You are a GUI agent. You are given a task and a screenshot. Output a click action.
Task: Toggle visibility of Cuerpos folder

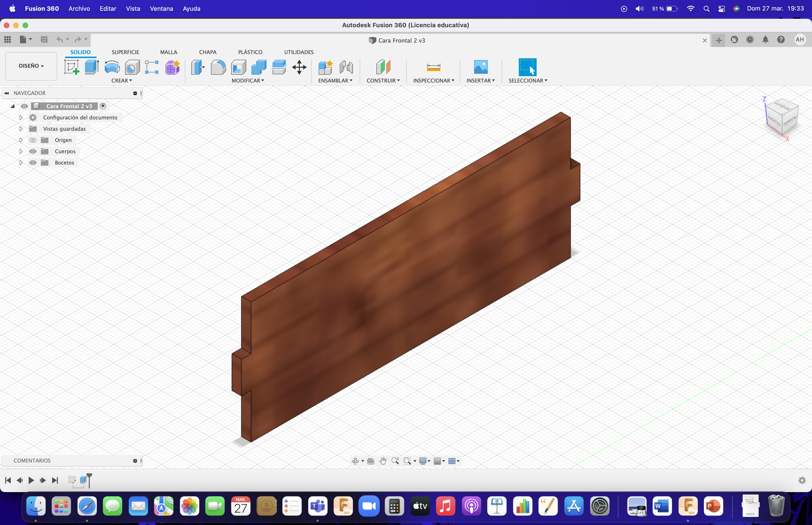(x=33, y=151)
